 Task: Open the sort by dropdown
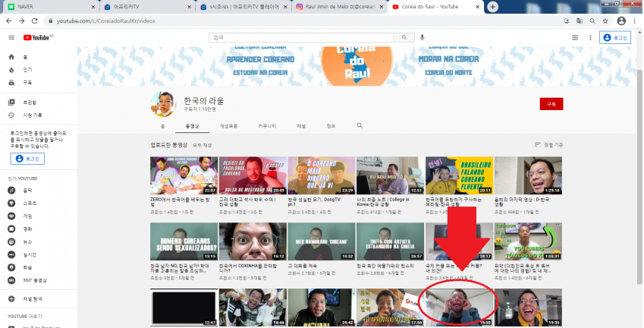point(548,145)
